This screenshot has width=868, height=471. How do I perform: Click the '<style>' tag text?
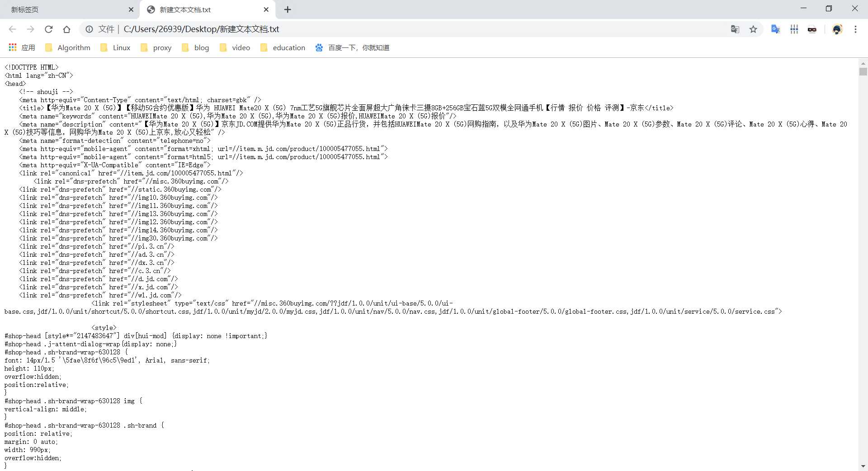click(x=104, y=328)
